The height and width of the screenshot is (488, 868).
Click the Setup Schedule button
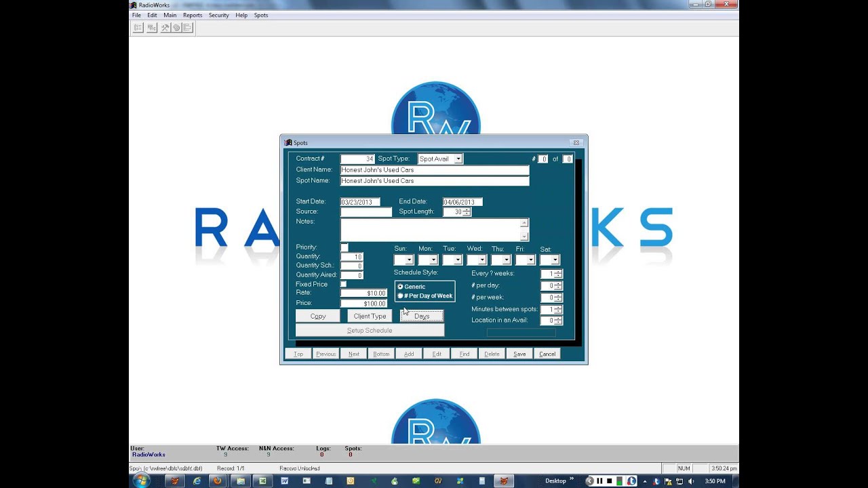[x=370, y=330]
